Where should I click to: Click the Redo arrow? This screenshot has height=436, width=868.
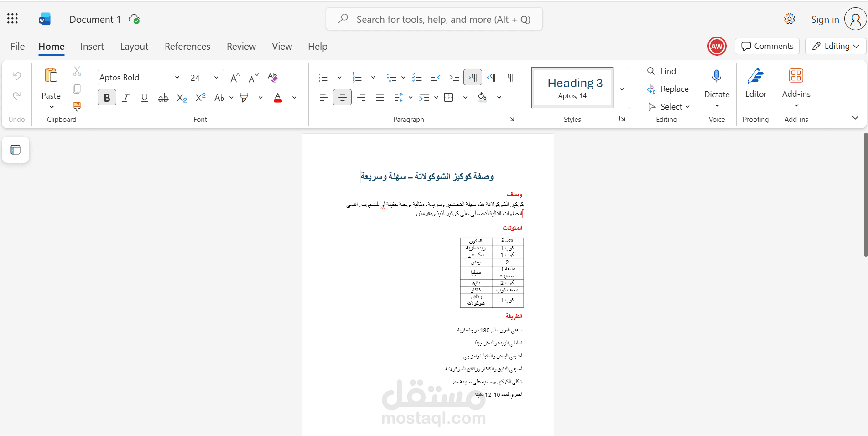coord(17,96)
